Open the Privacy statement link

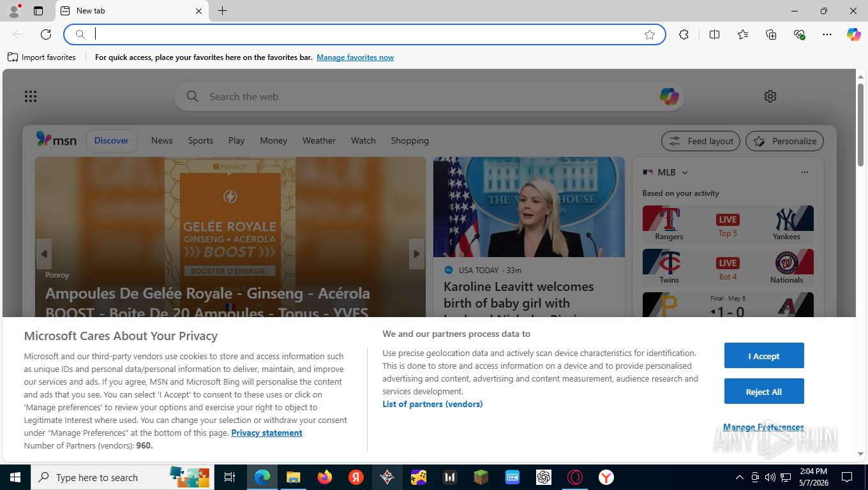(267, 433)
